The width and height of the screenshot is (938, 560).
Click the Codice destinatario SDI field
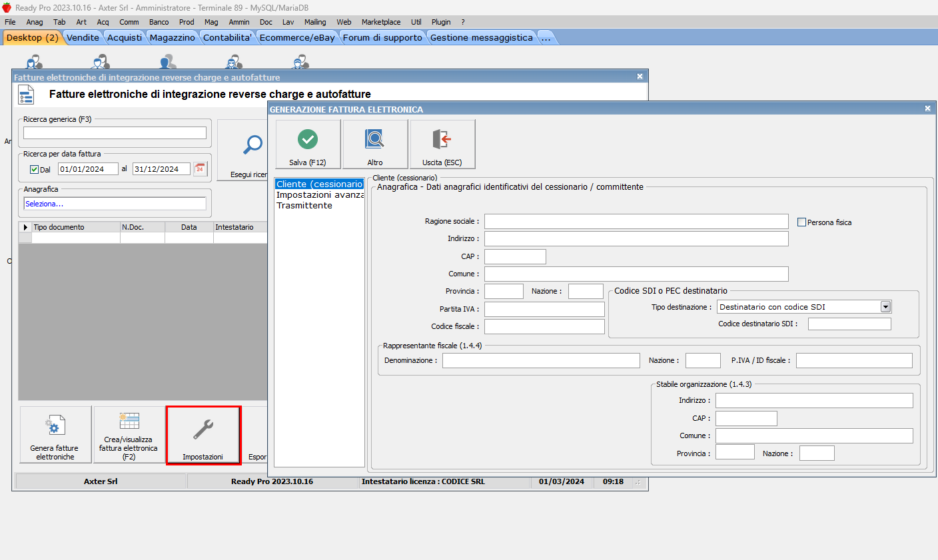click(849, 324)
